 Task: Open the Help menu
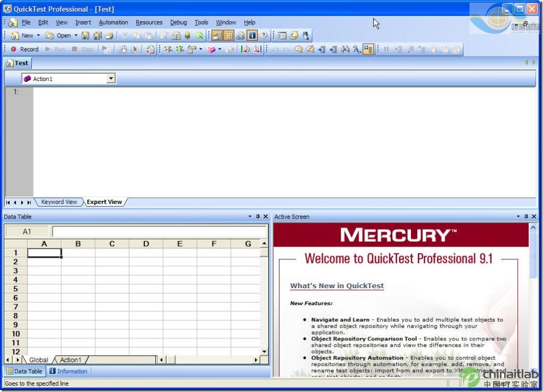pos(249,22)
